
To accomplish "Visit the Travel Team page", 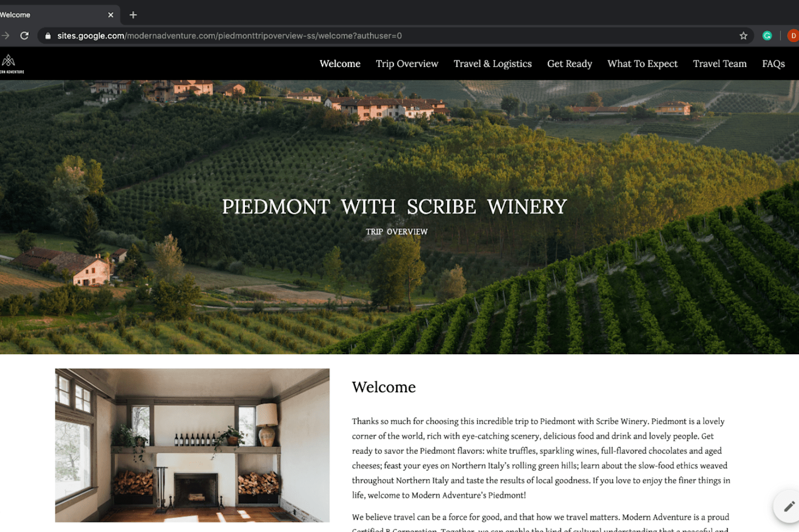I will point(720,64).
